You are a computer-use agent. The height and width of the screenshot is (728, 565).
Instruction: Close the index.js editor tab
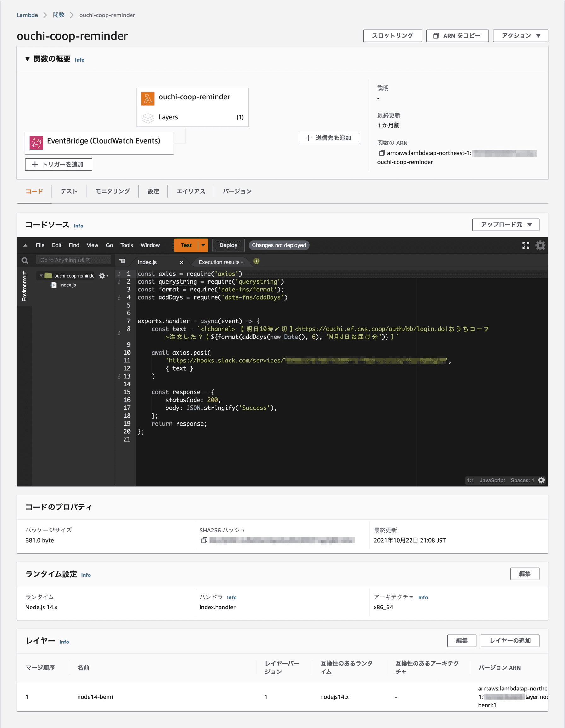[x=181, y=263]
